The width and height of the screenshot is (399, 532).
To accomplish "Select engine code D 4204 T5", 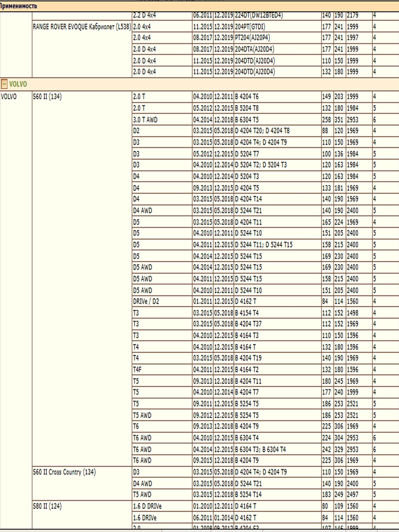I will [247, 188].
